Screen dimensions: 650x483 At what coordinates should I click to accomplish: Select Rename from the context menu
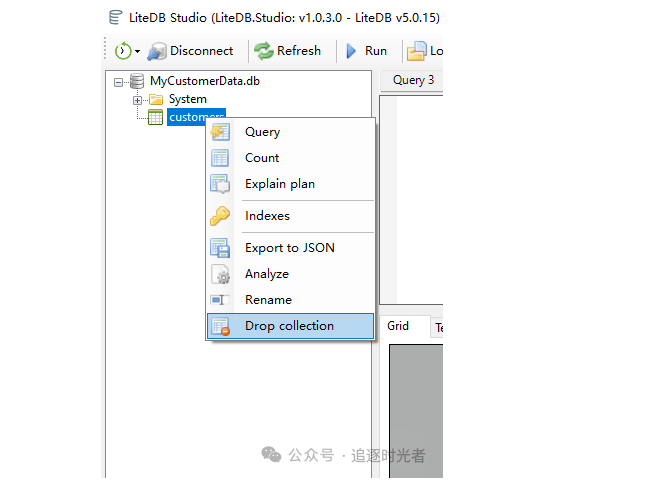point(291,300)
